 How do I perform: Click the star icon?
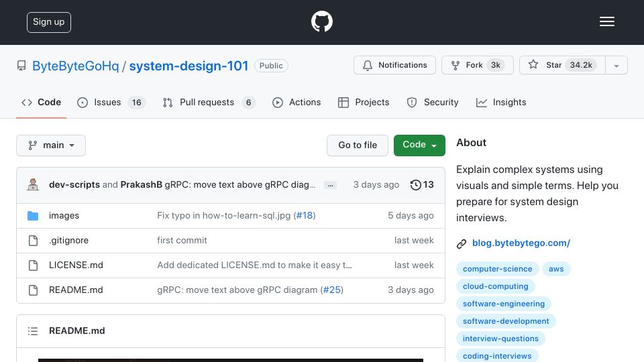coord(533,64)
